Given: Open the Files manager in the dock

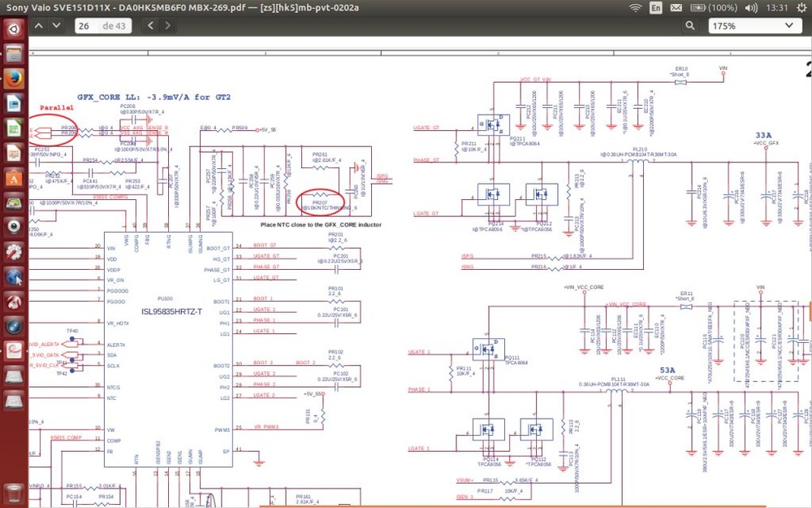Looking at the screenshot, I should 14,54.
